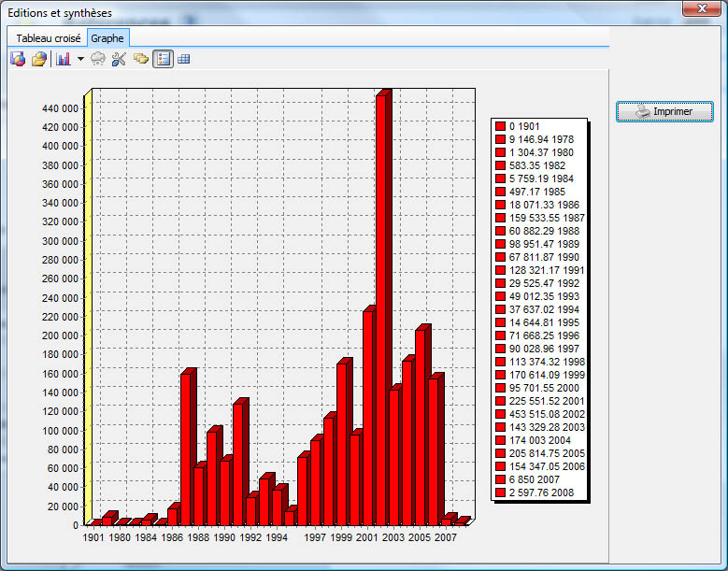Viewport: 728px width, 571px height.
Task: Click the greyed cloud icon in toolbar
Action: click(98, 59)
